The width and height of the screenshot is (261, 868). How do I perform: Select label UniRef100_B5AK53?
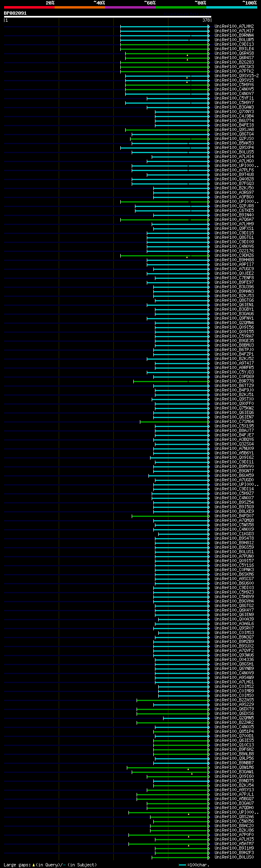234,143
